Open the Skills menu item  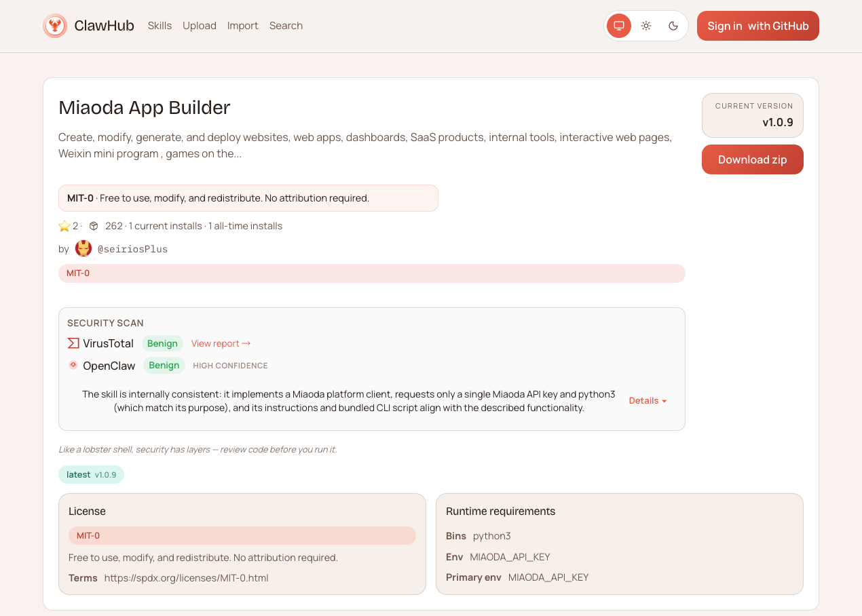point(160,26)
